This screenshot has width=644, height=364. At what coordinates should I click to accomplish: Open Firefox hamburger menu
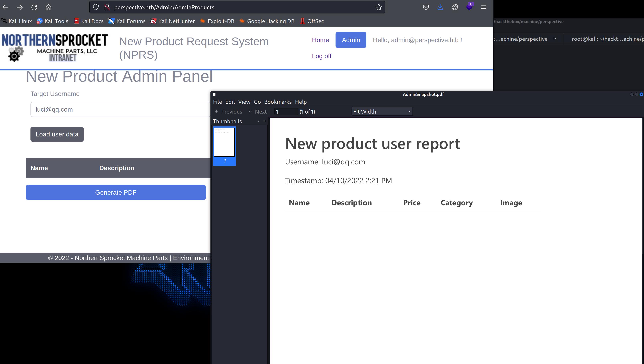483,7
